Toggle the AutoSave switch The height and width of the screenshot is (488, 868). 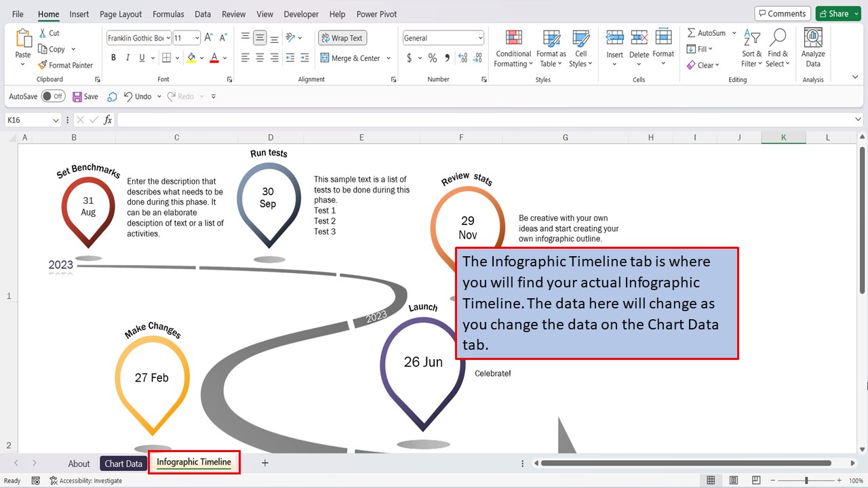click(53, 97)
